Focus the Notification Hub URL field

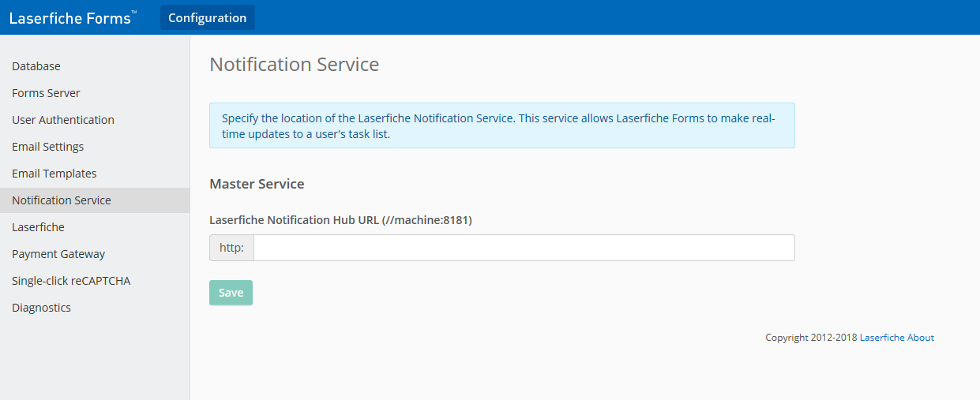point(524,248)
